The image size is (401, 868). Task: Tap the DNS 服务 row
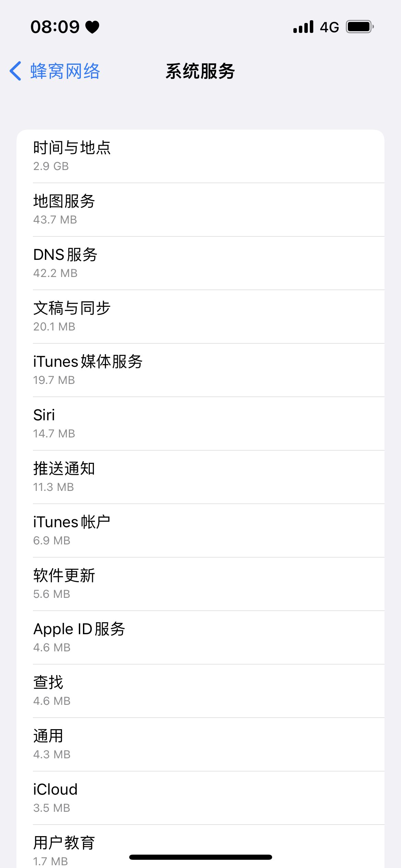(200, 263)
